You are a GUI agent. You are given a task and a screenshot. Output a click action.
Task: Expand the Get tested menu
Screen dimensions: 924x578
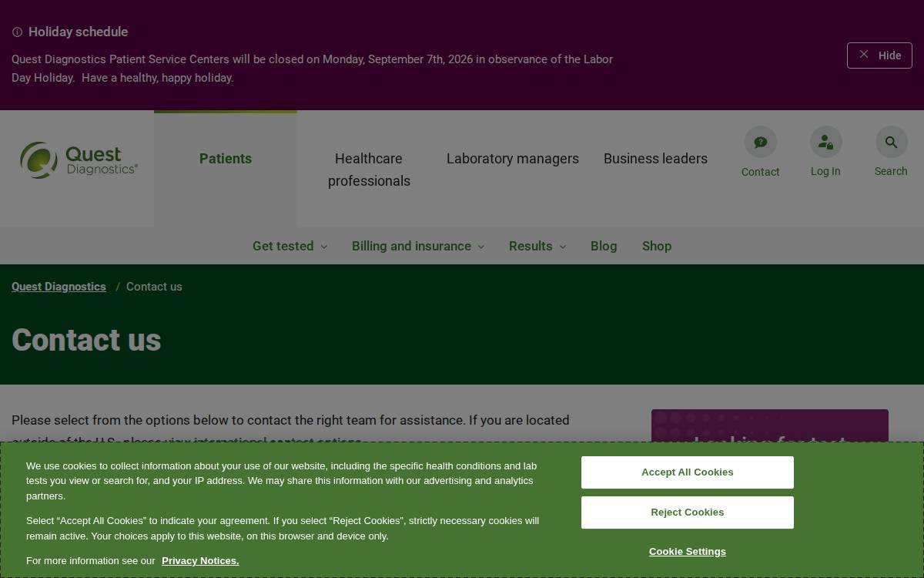(290, 246)
